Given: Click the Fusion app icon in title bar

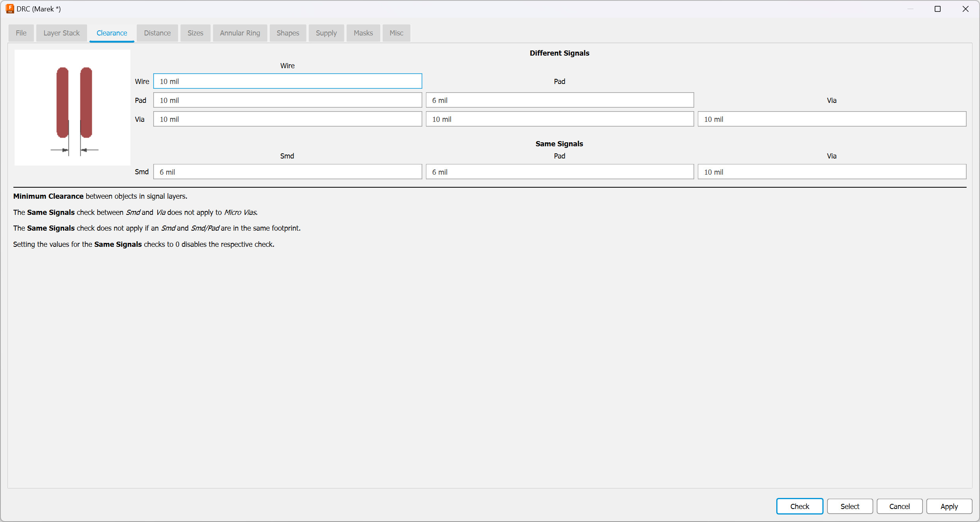Looking at the screenshot, I should tap(10, 9).
